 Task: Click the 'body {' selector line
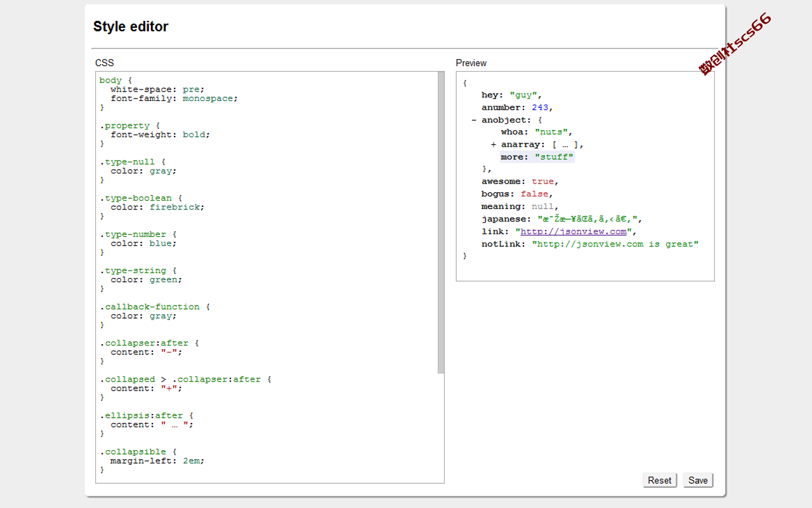tap(116, 81)
